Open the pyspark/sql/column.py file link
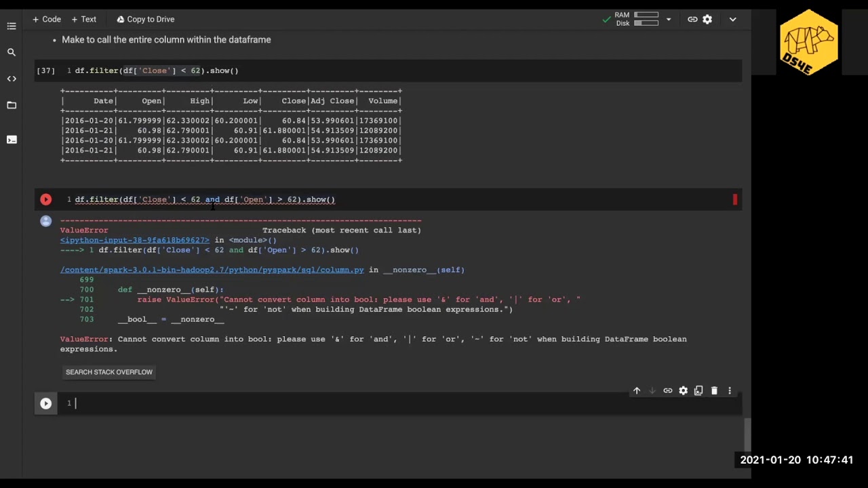This screenshot has height=488, width=868. pos(212,270)
